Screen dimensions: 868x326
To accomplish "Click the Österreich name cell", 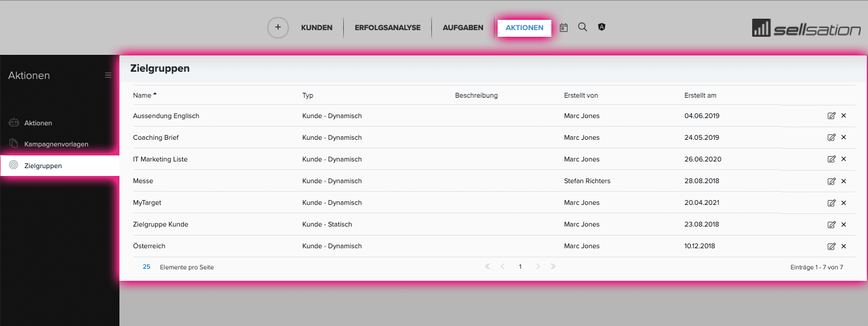I will click(x=149, y=246).
